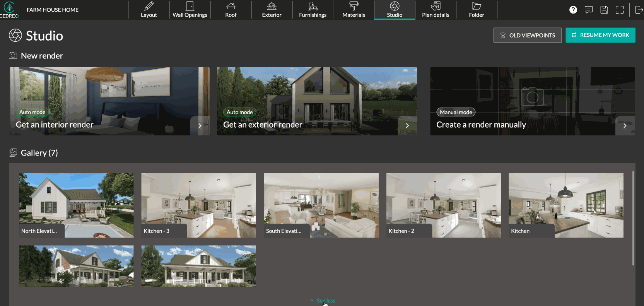Click the exit/logout icon
Image resolution: width=644 pixels, height=306 pixels.
(x=639, y=10)
